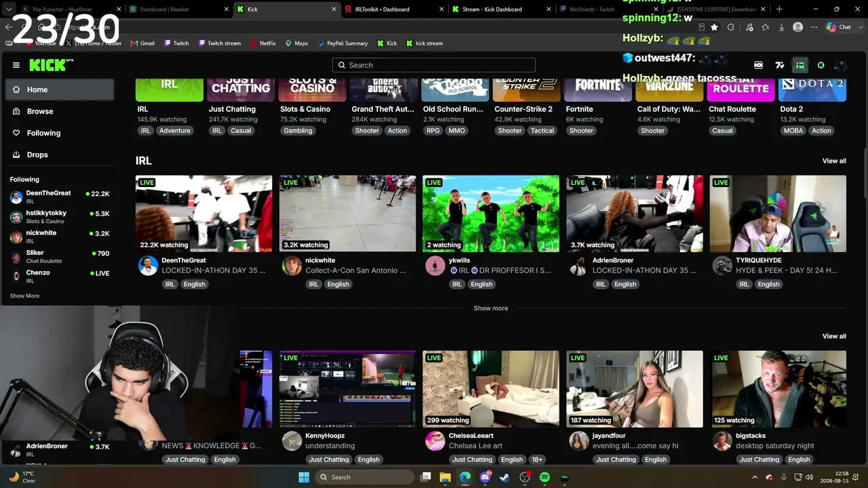Close the Kick browser tab
Viewport: 868px width, 488px height.
tap(334, 9)
